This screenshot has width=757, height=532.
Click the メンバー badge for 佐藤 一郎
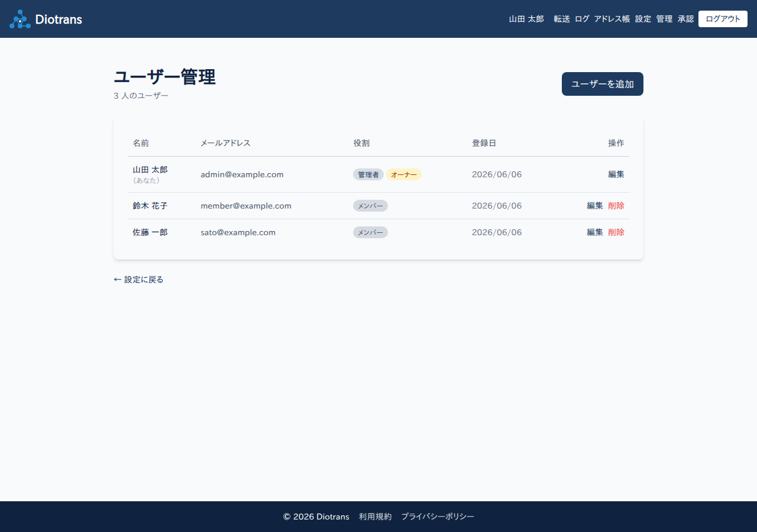point(370,232)
